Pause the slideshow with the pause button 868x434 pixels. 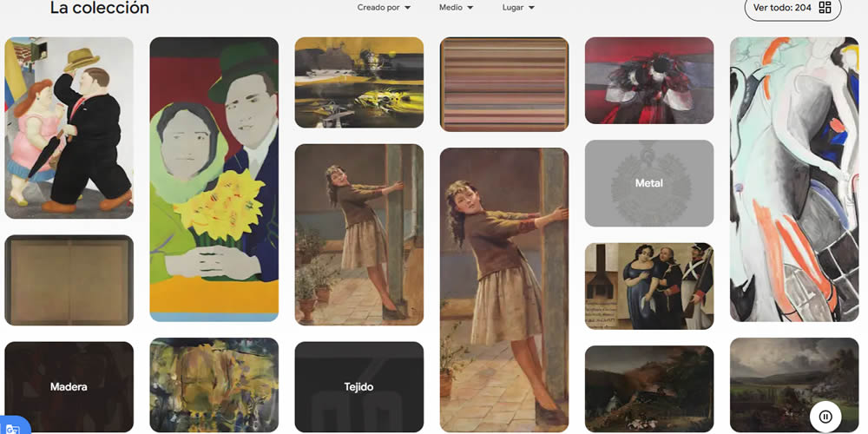point(825,417)
